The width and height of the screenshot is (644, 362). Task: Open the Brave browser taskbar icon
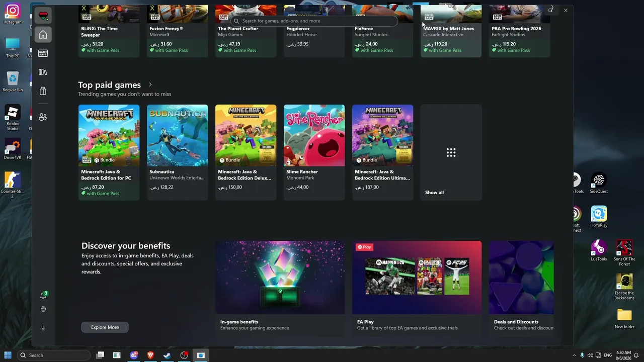150,355
